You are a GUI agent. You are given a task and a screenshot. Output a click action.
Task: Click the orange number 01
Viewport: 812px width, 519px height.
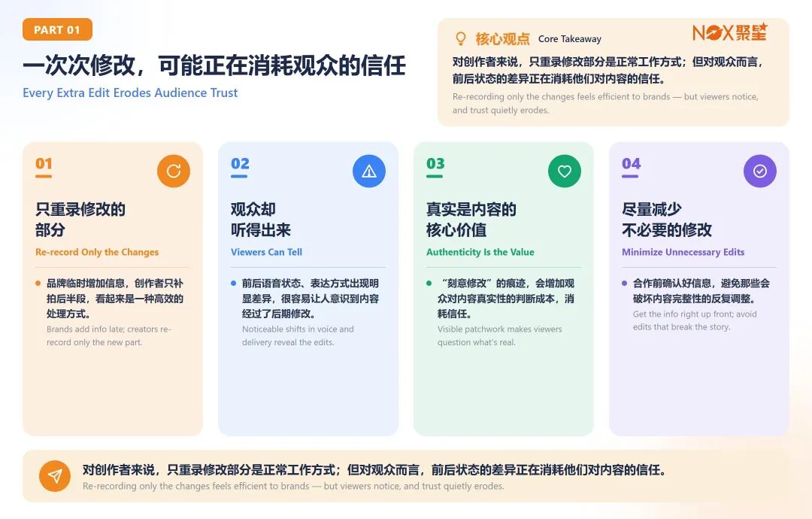click(44, 164)
